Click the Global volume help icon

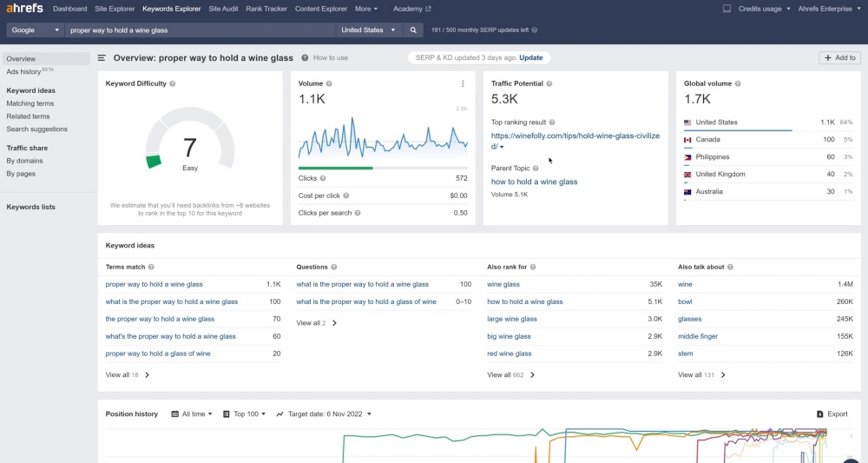pos(738,84)
